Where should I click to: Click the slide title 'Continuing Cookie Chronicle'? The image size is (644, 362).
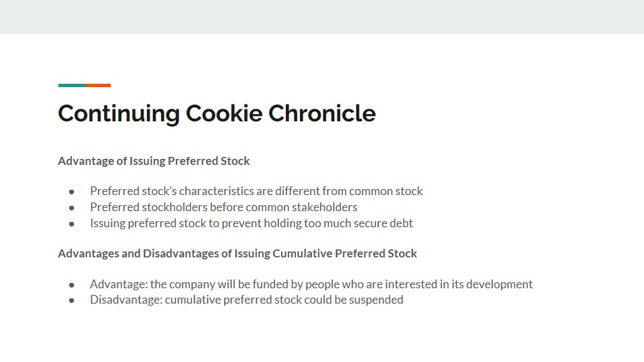click(217, 113)
